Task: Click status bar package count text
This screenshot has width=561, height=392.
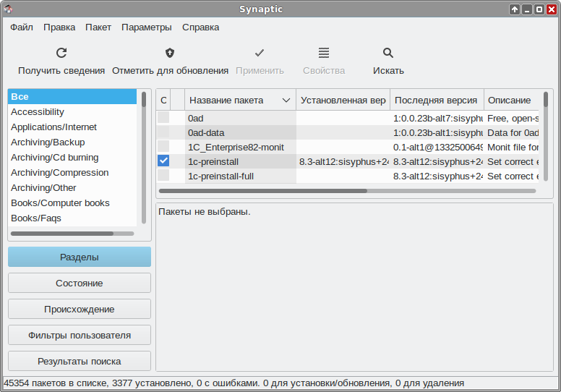Action: coord(234,383)
